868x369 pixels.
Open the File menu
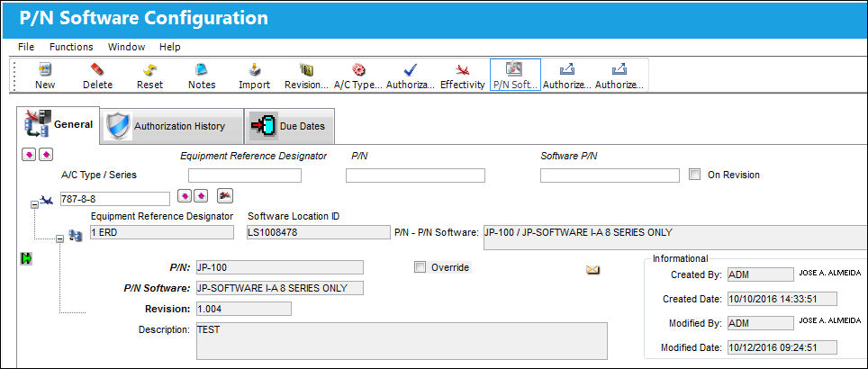pyautogui.click(x=26, y=47)
